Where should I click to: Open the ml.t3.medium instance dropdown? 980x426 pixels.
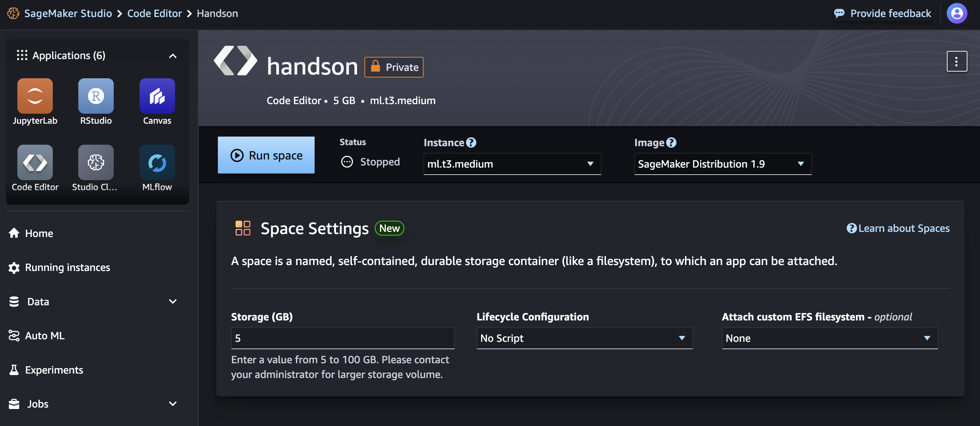coord(512,164)
